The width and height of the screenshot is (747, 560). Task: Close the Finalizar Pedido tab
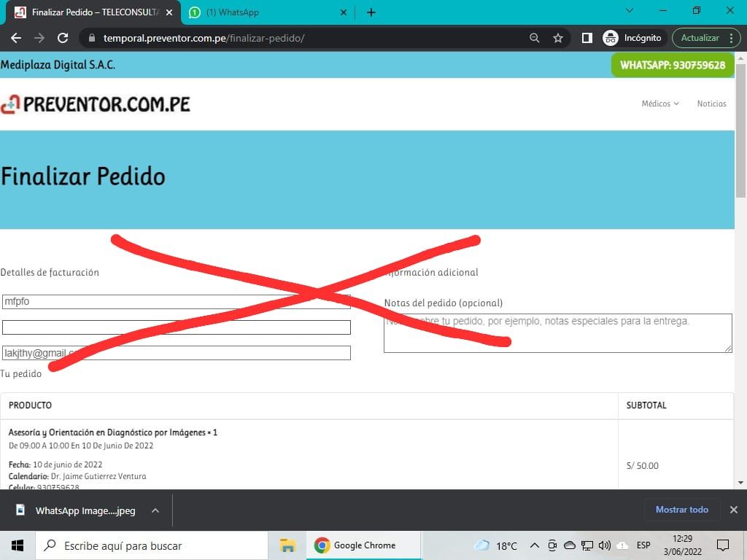[169, 12]
